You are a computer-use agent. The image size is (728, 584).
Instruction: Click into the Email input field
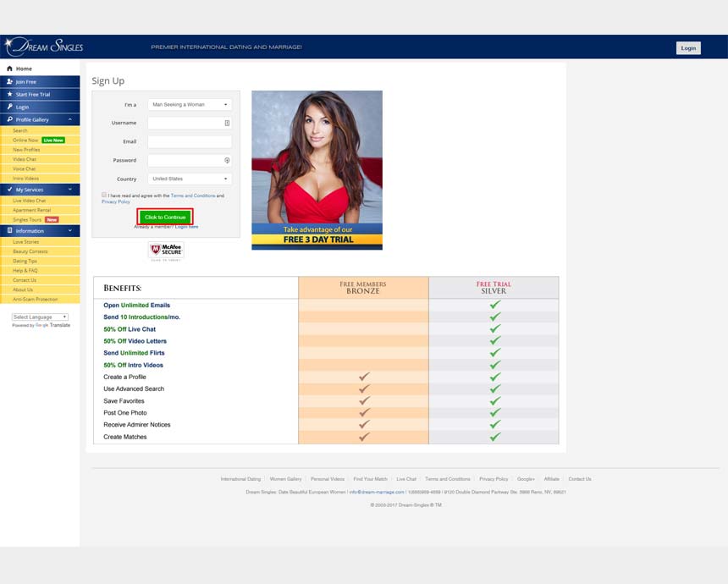click(190, 141)
